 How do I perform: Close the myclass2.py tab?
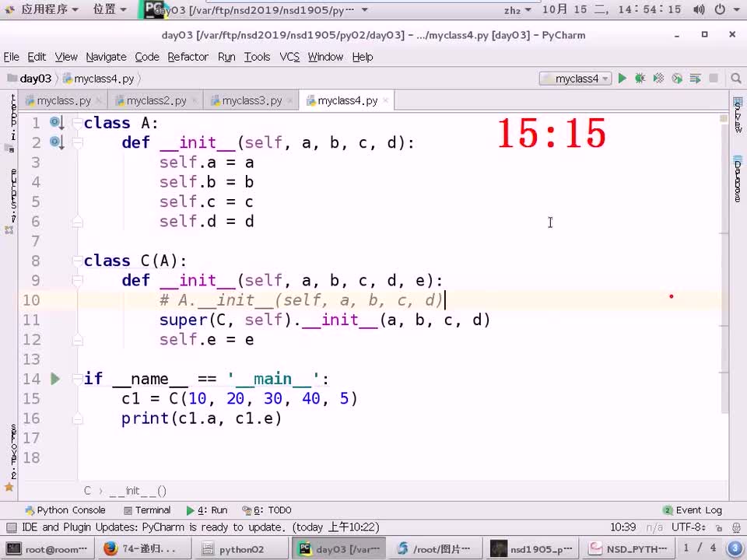tap(195, 101)
